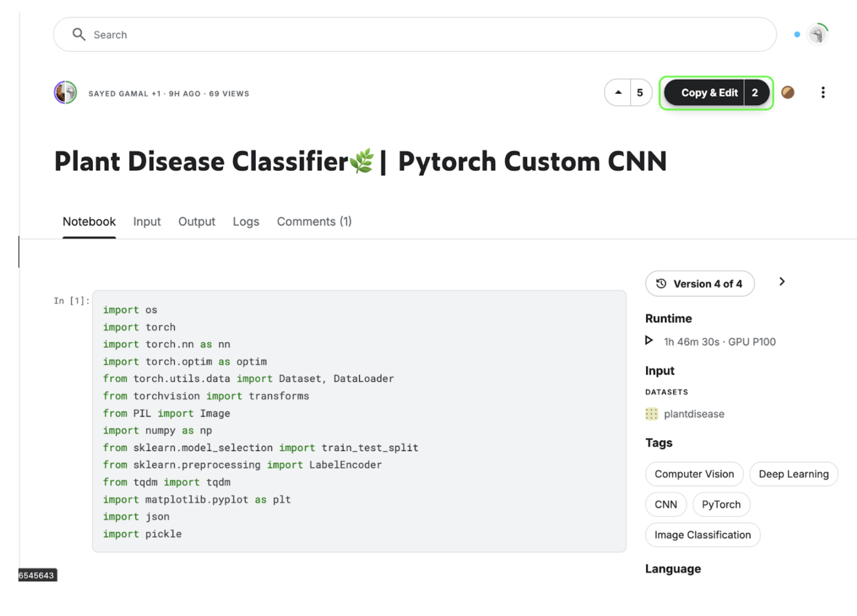Select the Logs tab
Viewport: 857px width, 616px height.
(245, 221)
